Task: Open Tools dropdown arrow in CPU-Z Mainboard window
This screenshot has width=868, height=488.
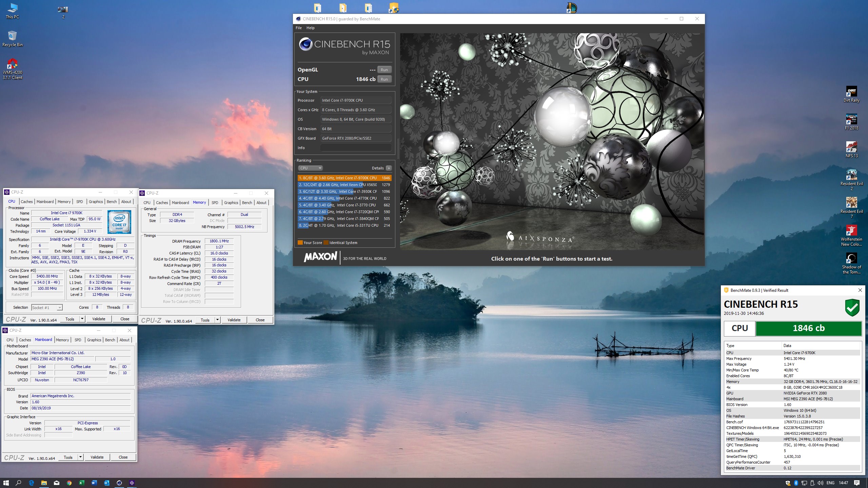Action: click(80, 457)
